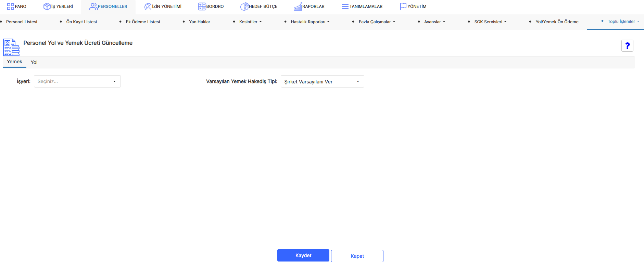The width and height of the screenshot is (644, 268).
Task: Switch to the Yemek tab
Action: pos(14,62)
